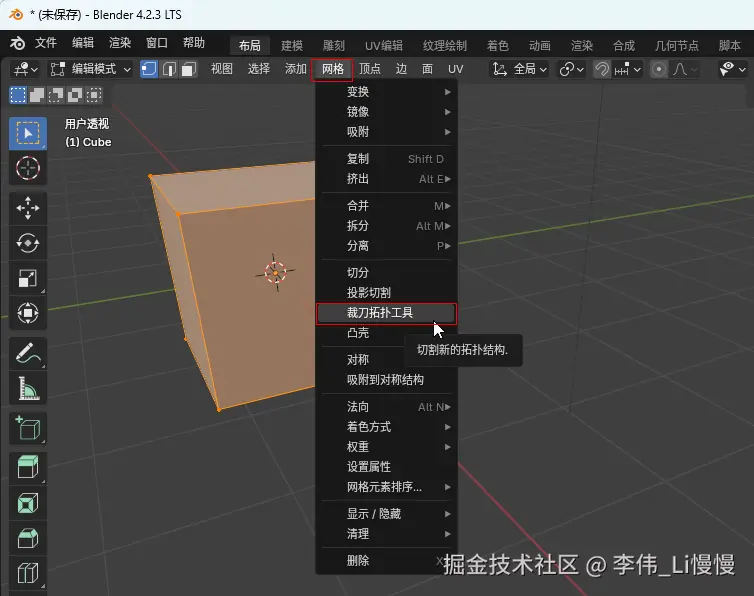
Task: Switch to the 几何节点 workspace tab
Action: (677, 46)
